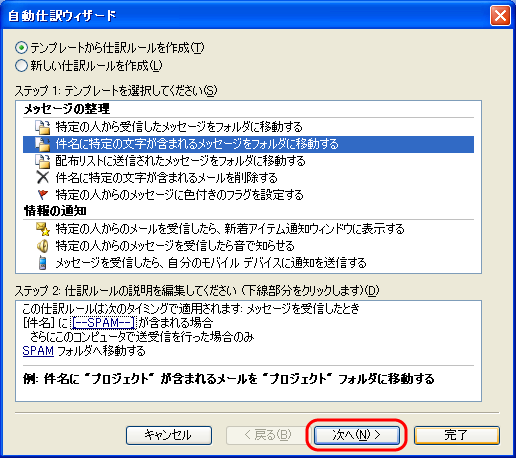Click the 'キャンセル' button
Image resolution: width=516 pixels, height=458 pixels.
169,435
